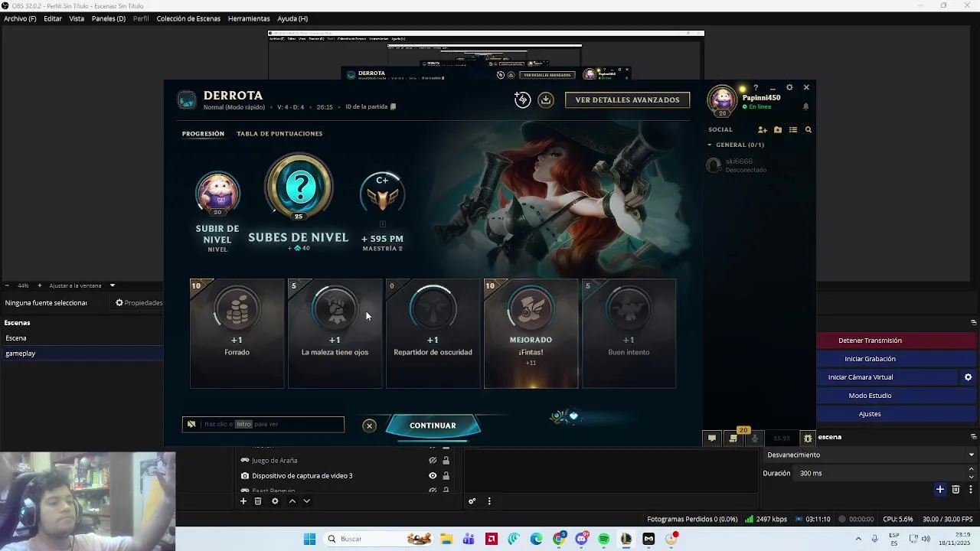This screenshot has width=980, height=551.
Task: Open Herramientas menu
Action: (x=249, y=18)
